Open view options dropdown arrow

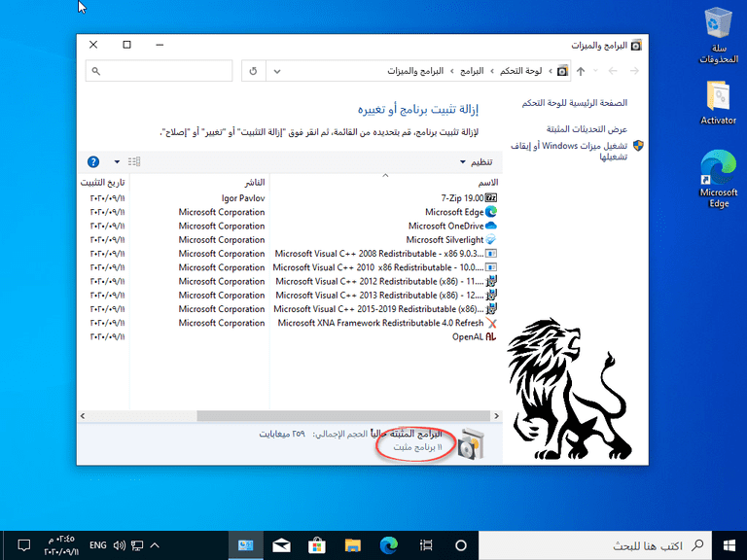[x=117, y=162]
